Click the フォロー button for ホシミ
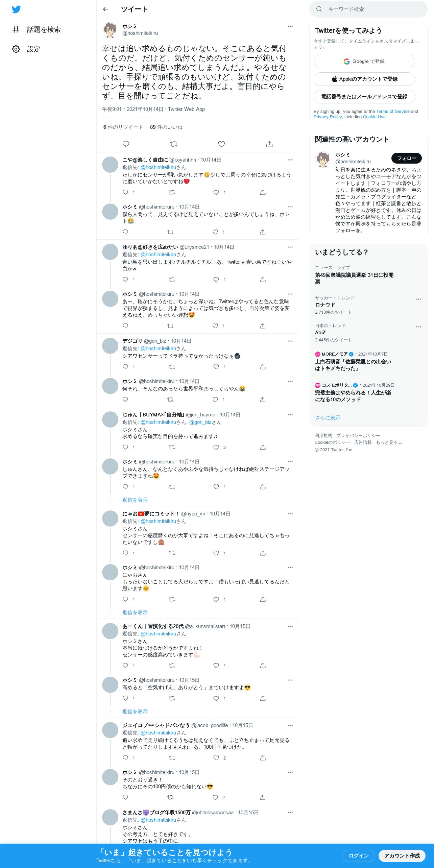The height and width of the screenshot is (868, 434). [407, 158]
